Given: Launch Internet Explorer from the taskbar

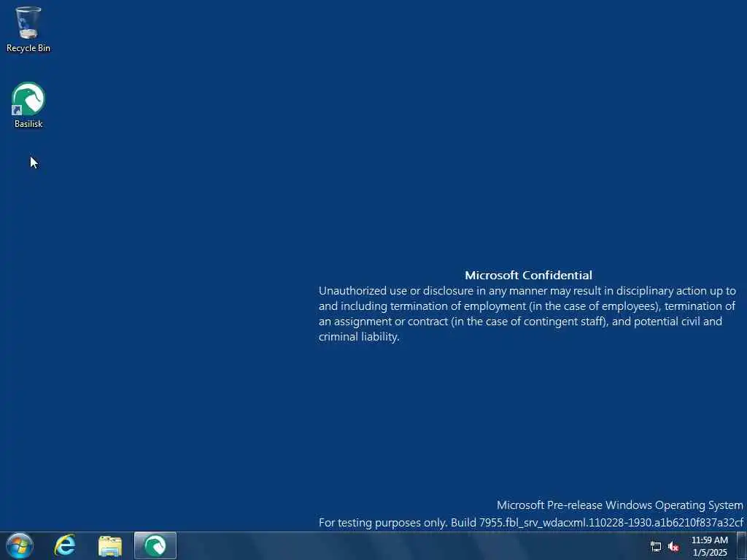Looking at the screenshot, I should [x=65, y=545].
